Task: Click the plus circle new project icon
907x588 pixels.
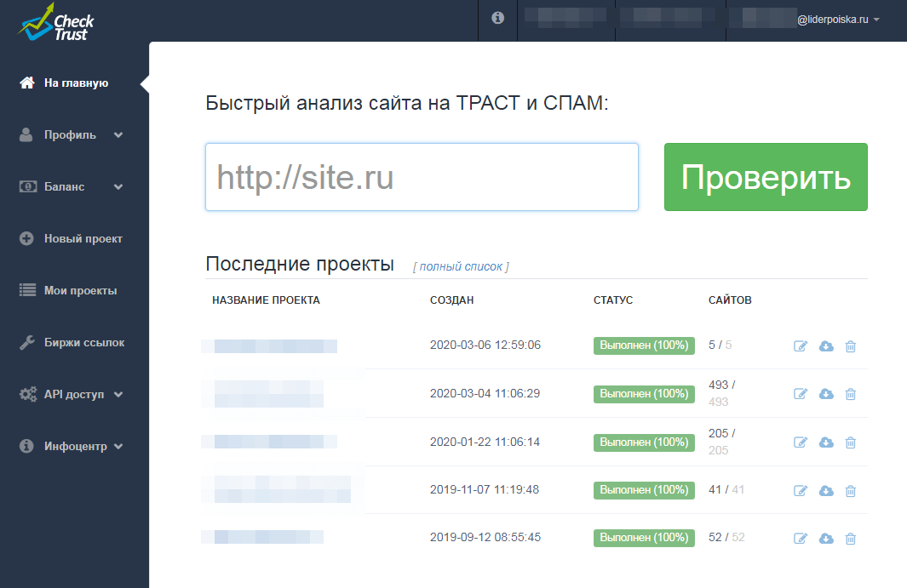Action: (x=26, y=238)
